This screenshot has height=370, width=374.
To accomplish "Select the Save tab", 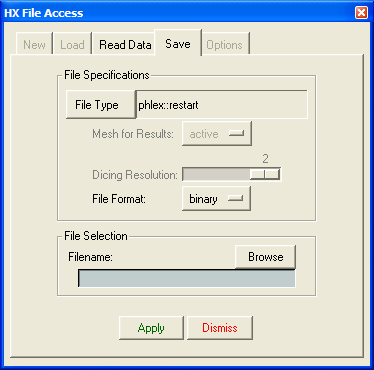I will click(178, 43).
